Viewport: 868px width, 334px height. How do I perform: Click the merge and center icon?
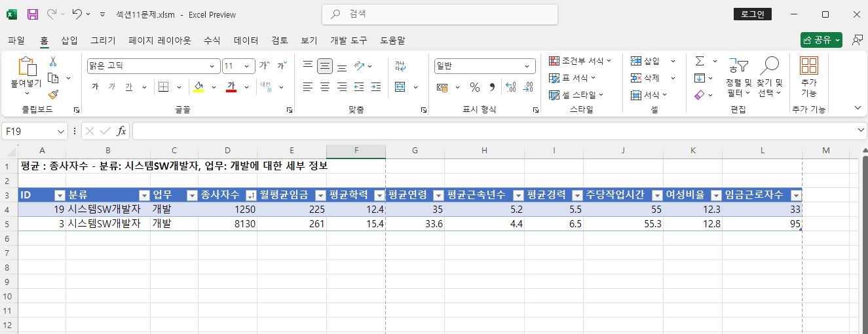coord(400,87)
